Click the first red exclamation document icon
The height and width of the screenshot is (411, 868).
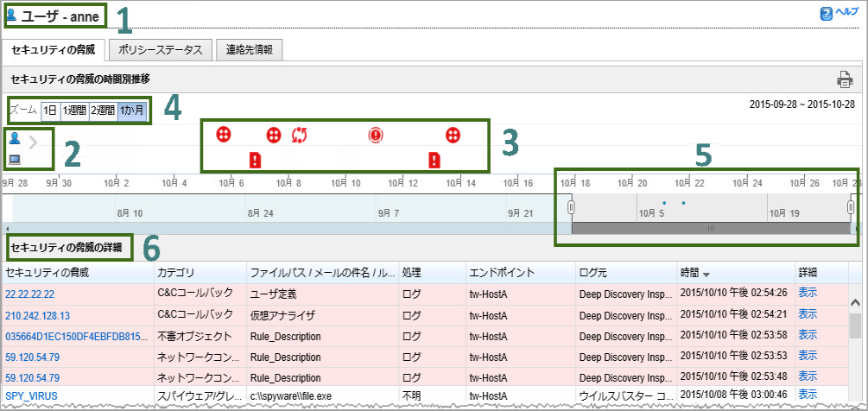click(x=255, y=160)
